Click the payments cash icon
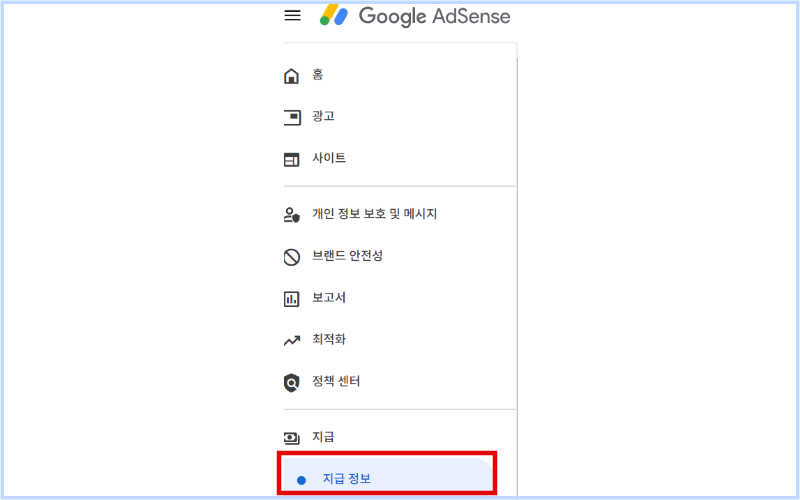The image size is (800, 500). point(291,437)
